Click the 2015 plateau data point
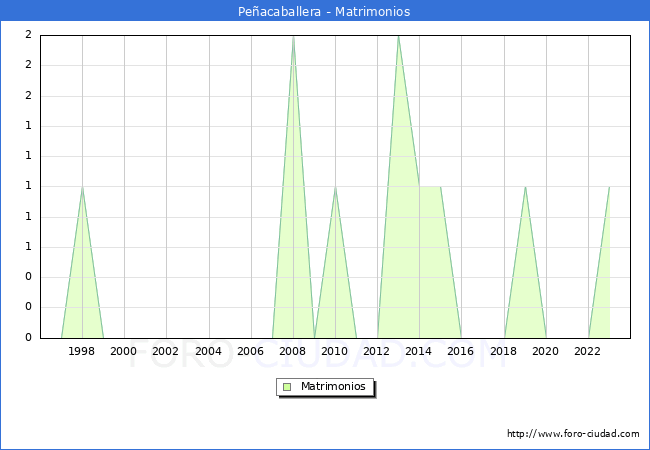Image resolution: width=650 pixels, height=450 pixels. pos(440,187)
